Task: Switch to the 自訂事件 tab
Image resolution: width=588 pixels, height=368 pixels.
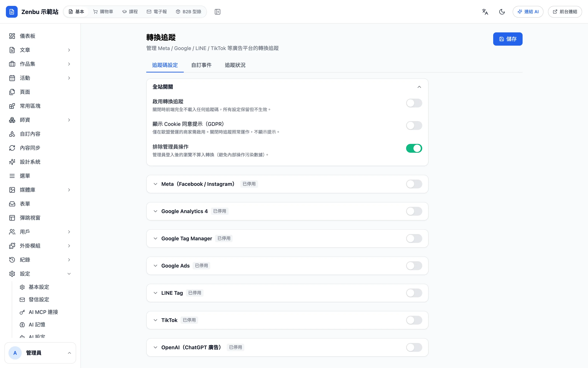Action: click(201, 65)
